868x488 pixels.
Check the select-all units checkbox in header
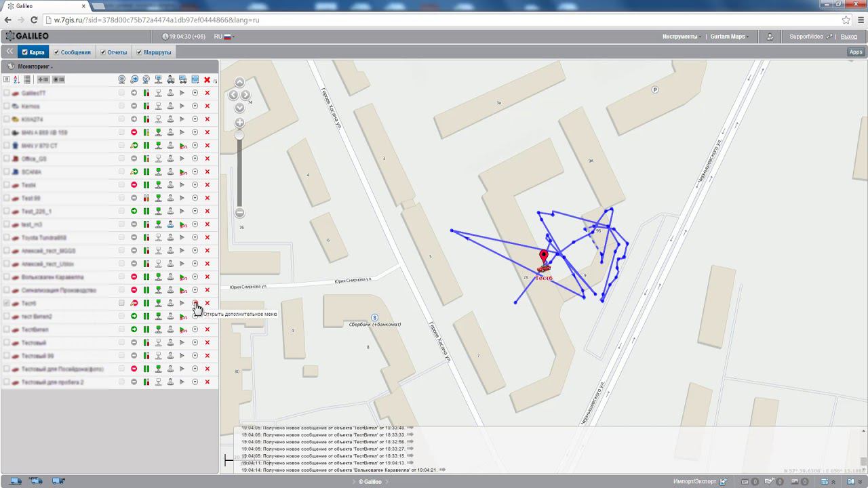click(x=7, y=79)
